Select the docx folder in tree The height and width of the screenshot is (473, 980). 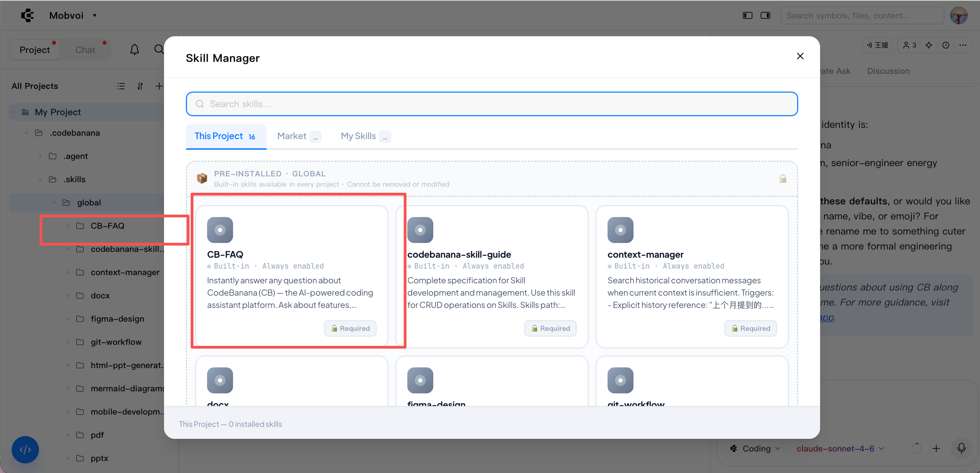(100, 296)
